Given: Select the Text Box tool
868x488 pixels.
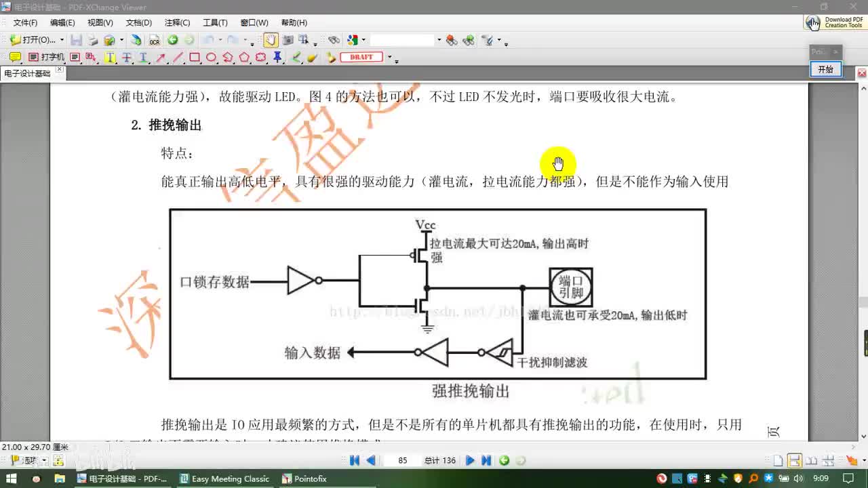Looking at the screenshot, I should (75, 58).
